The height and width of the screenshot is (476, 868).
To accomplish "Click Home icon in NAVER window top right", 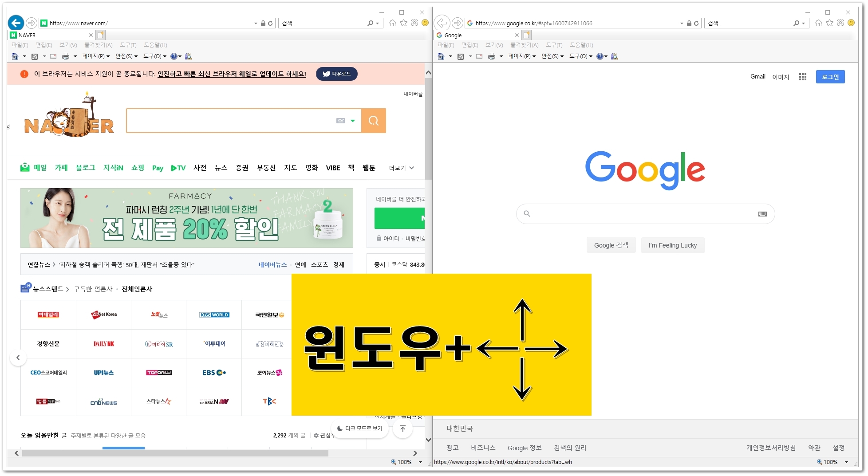I will point(393,23).
